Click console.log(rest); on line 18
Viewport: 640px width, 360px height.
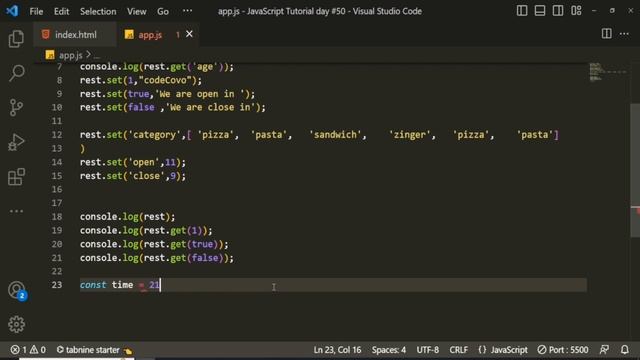point(127,217)
